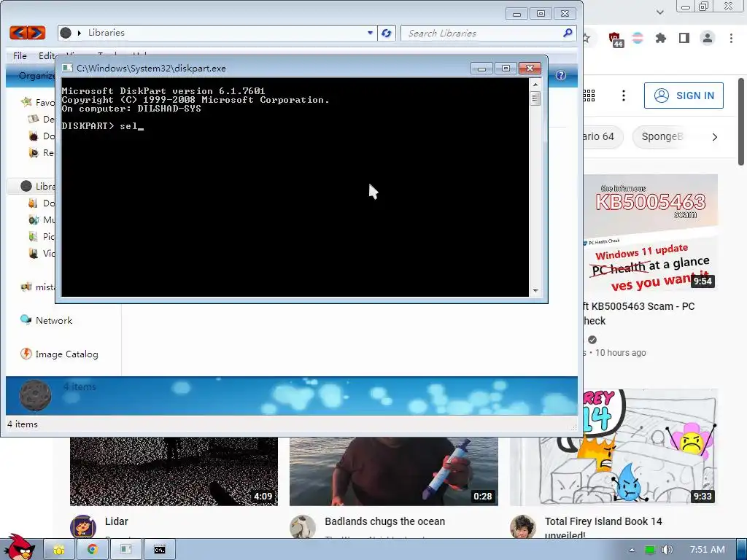Select the Mario 64 filter chip
The height and width of the screenshot is (560, 747).
(602, 136)
